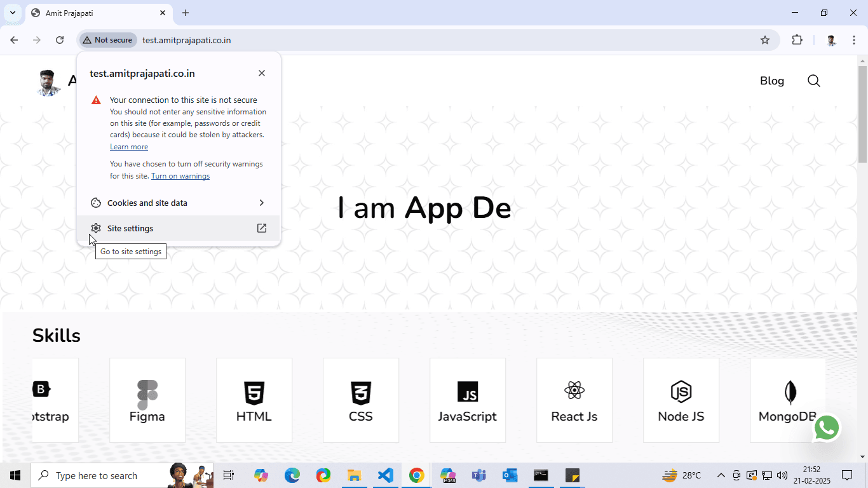Viewport: 868px width, 488px height.
Task: Select the Figma skill card
Action: tap(147, 400)
